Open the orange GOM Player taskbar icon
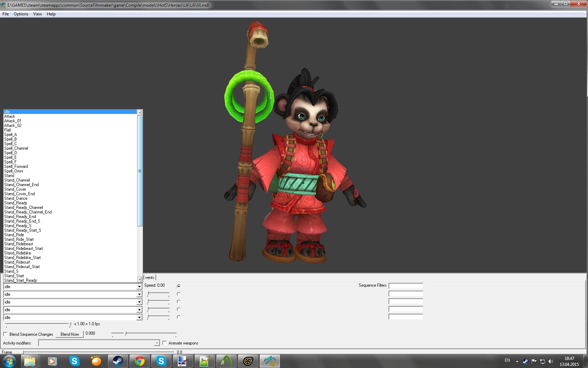The width and height of the screenshot is (588, 368). 96,361
